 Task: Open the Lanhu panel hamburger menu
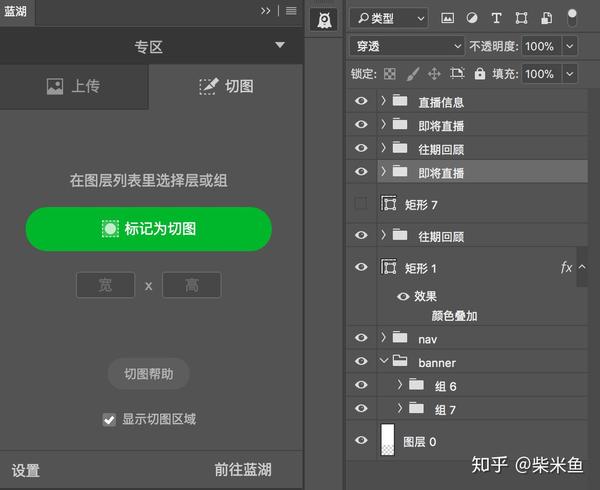[291, 11]
